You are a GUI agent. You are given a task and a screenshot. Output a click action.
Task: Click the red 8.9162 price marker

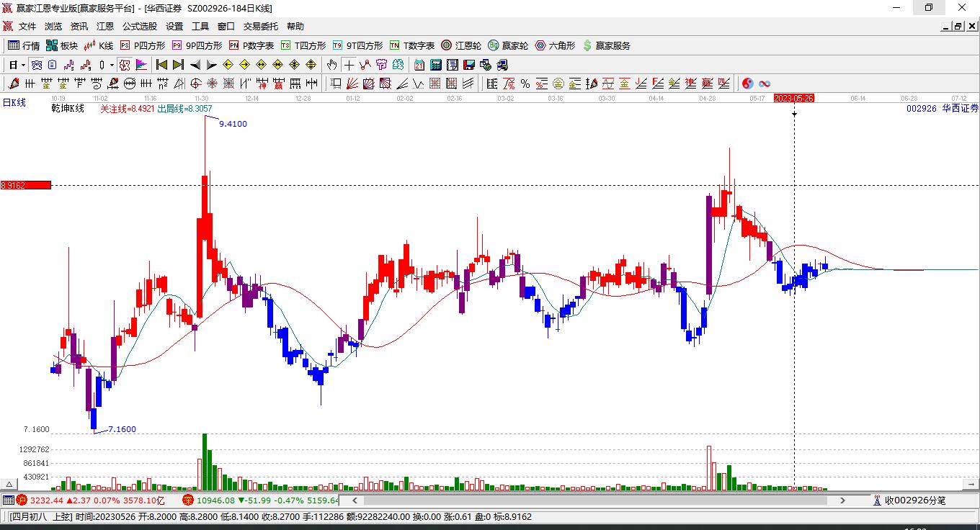26,185
